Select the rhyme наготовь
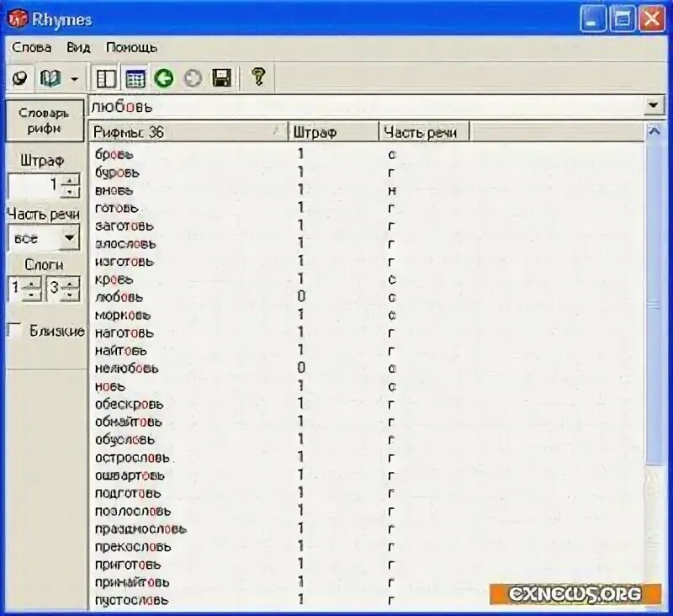 click(x=125, y=333)
